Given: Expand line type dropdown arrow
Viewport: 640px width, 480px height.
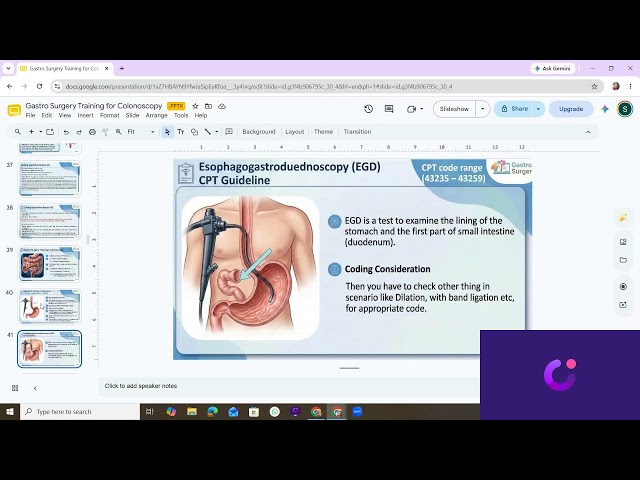Looking at the screenshot, I should pos(216,132).
